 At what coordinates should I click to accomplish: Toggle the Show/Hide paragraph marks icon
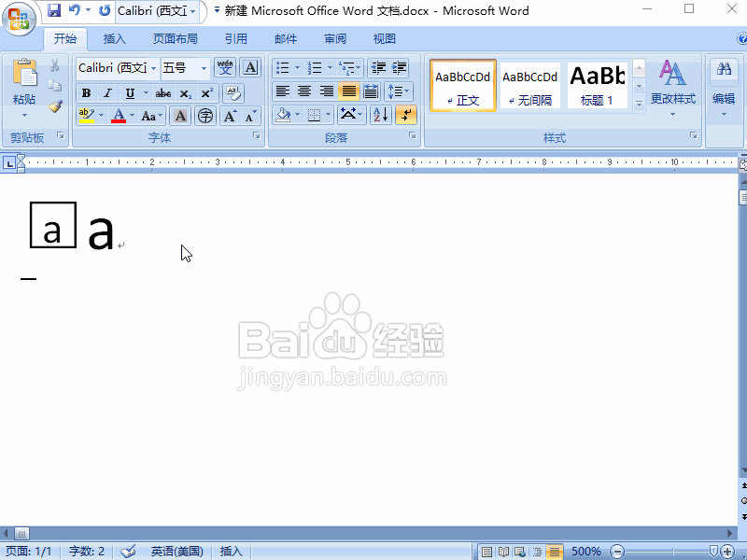click(405, 114)
